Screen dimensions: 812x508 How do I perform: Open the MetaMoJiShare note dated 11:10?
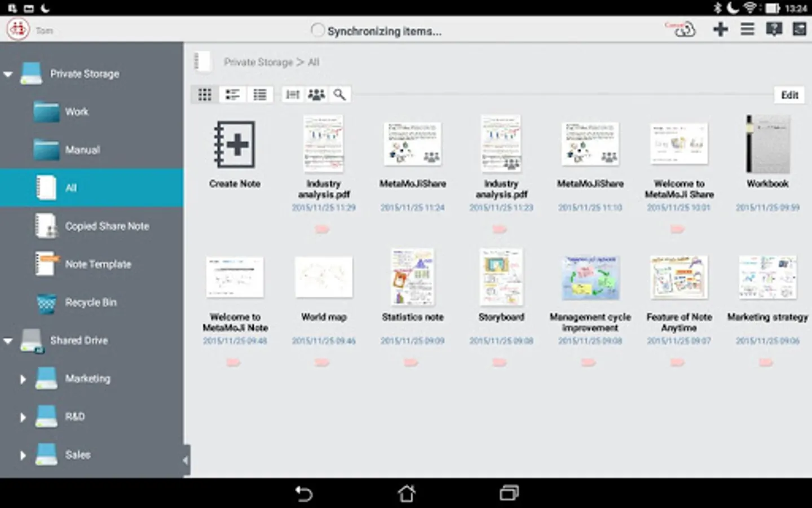[x=590, y=144]
